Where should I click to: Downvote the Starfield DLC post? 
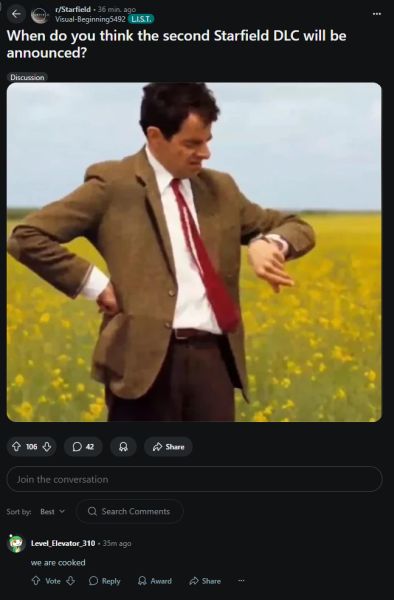(47, 447)
